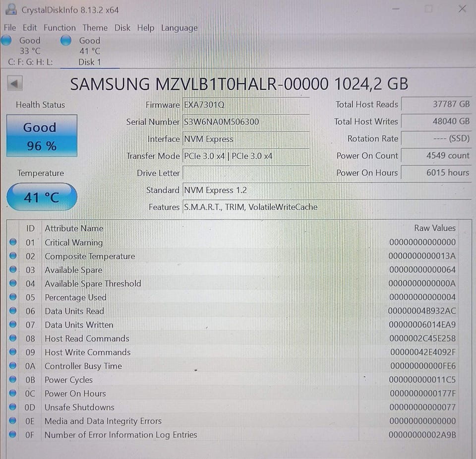Screen dimensions: 476x459
Task: Open the Language menu
Action: point(179,28)
